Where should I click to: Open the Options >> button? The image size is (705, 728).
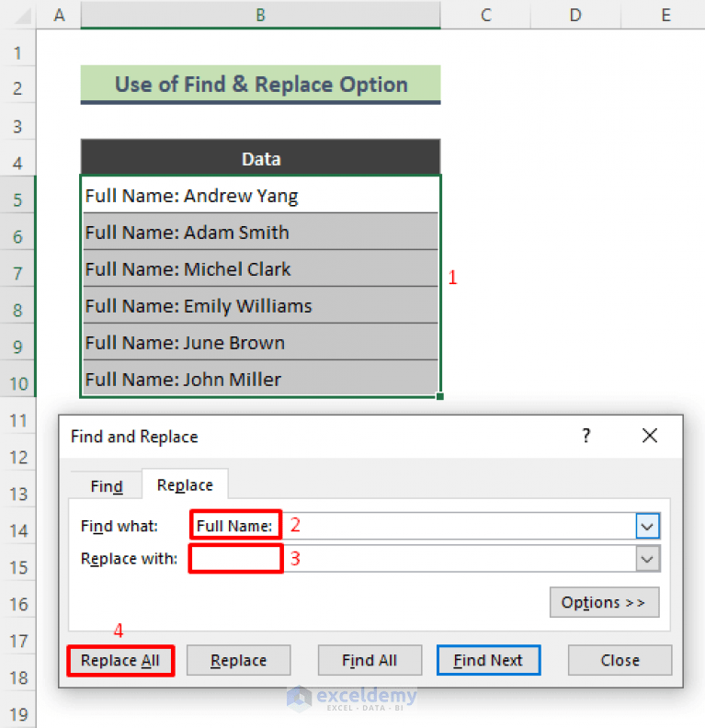[604, 602]
